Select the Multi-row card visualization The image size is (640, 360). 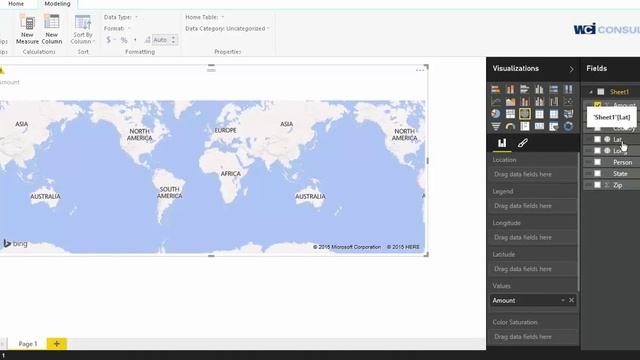tap(525, 127)
